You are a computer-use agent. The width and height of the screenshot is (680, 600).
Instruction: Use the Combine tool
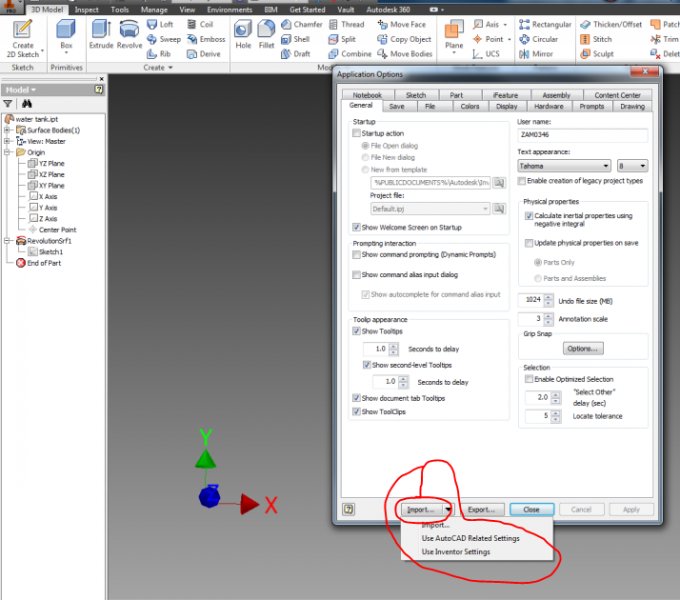pyautogui.click(x=350, y=54)
